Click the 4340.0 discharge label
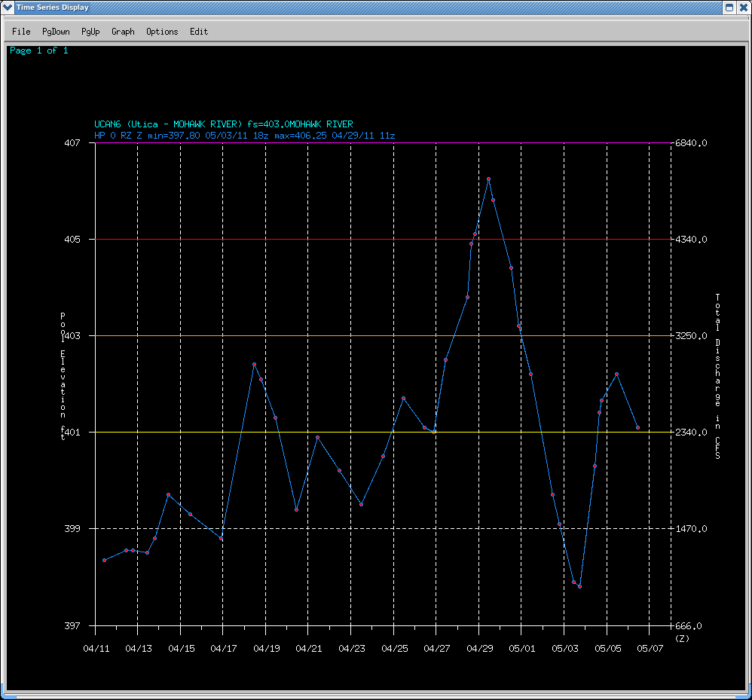 [x=691, y=240]
